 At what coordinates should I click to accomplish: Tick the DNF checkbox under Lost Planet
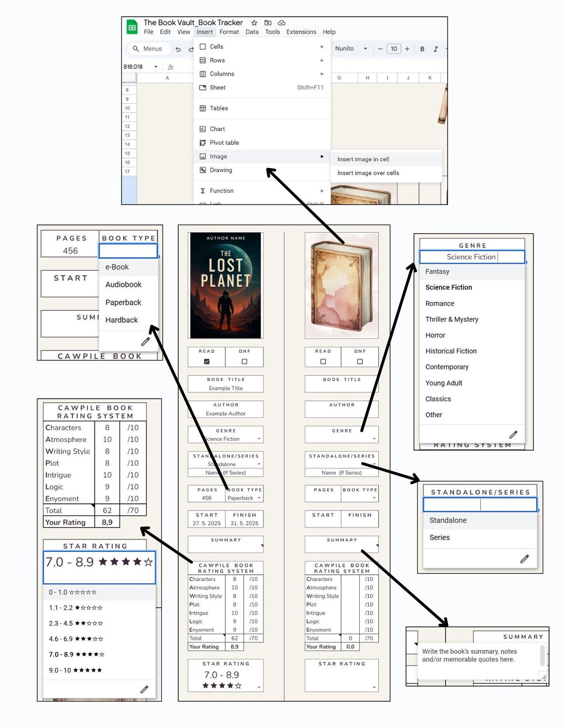[244, 362]
